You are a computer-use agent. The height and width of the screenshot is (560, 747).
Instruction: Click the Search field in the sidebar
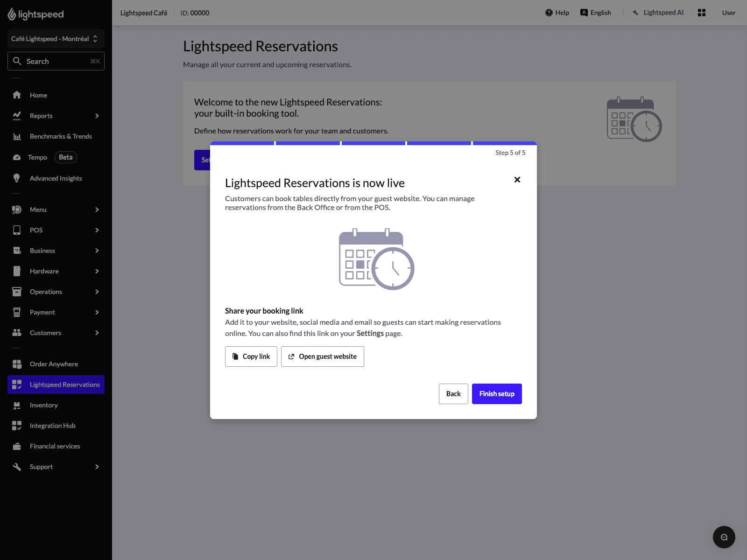click(56, 61)
